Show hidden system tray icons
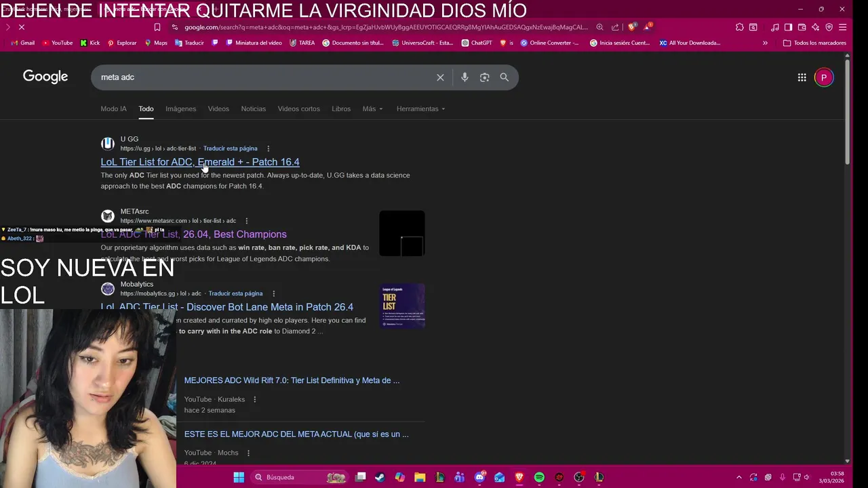This screenshot has height=488, width=868. (x=738, y=477)
